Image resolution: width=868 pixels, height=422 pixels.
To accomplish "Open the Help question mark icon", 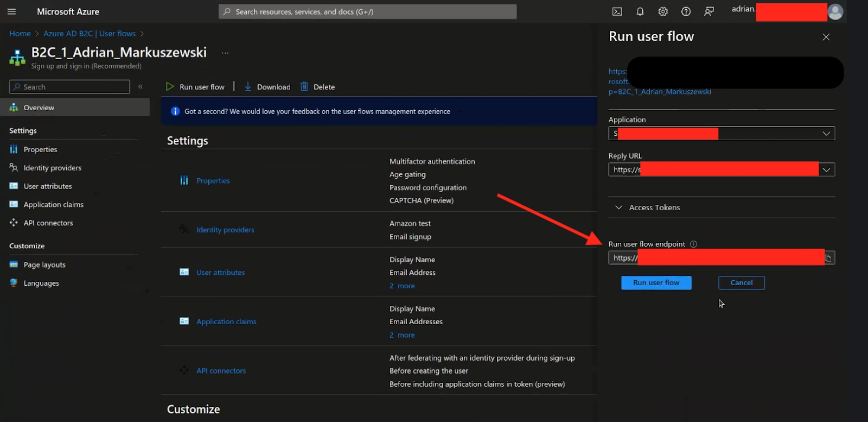I will coord(686,11).
